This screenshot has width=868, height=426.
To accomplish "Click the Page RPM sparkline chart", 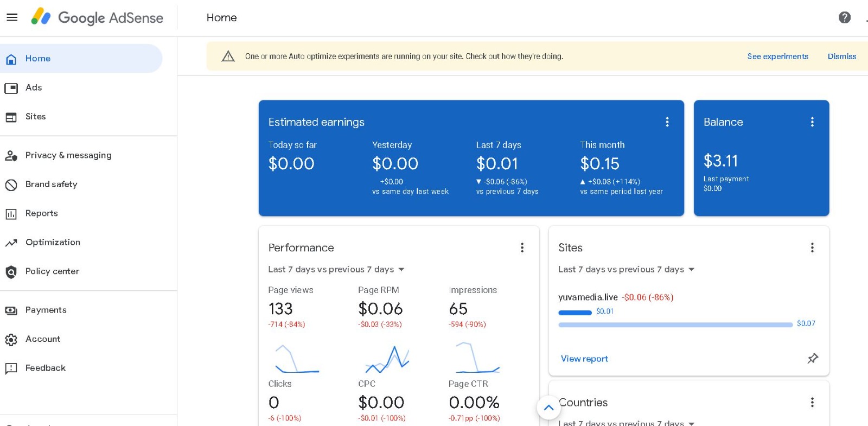I will (x=387, y=359).
